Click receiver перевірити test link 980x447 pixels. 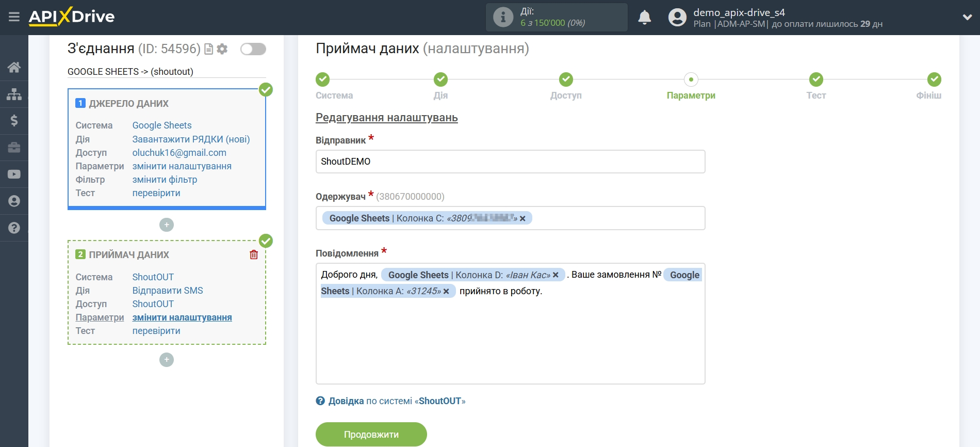click(156, 331)
